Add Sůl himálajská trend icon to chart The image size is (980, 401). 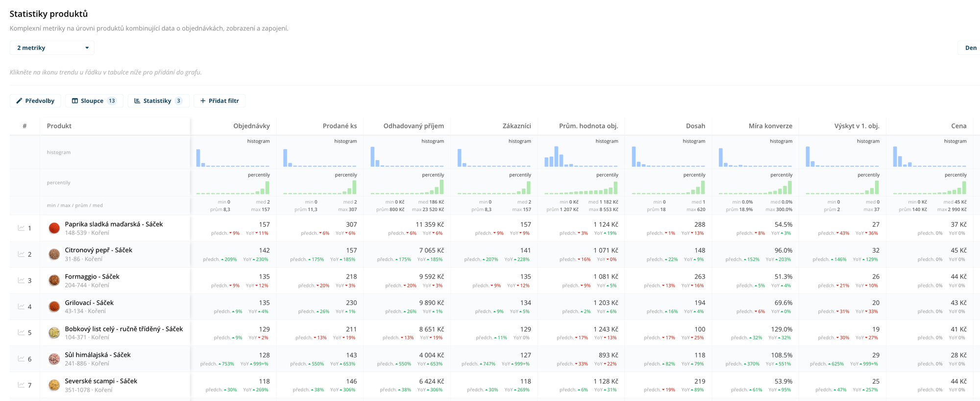pos(21,359)
